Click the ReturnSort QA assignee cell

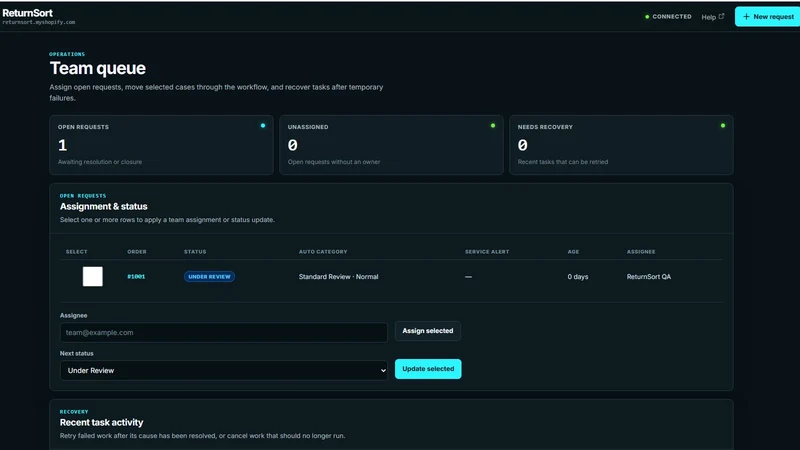[648, 277]
